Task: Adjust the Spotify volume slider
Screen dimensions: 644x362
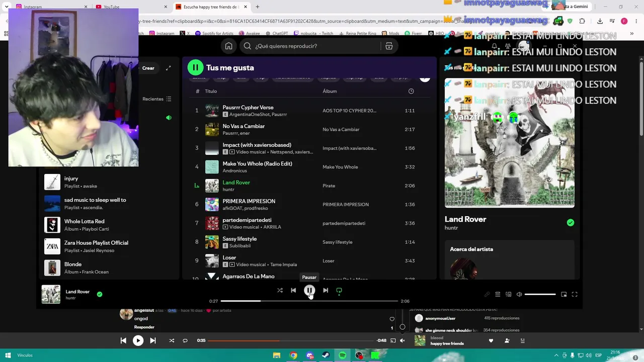Action: (x=540, y=294)
